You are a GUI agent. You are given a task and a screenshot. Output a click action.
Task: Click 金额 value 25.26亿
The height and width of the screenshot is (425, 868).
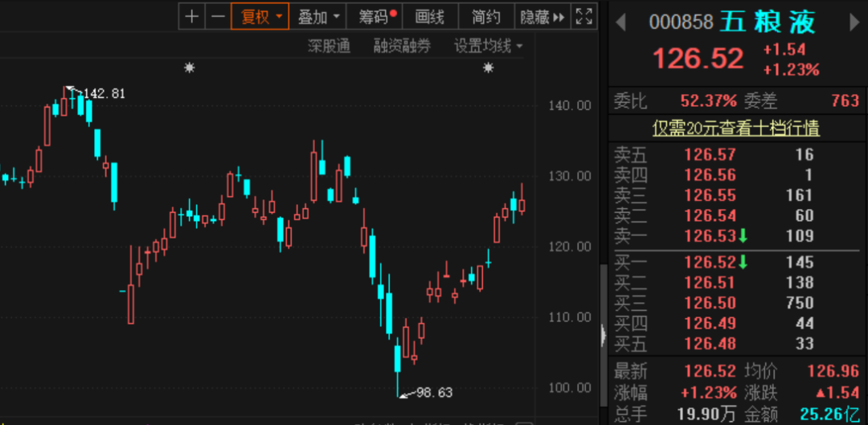829,414
